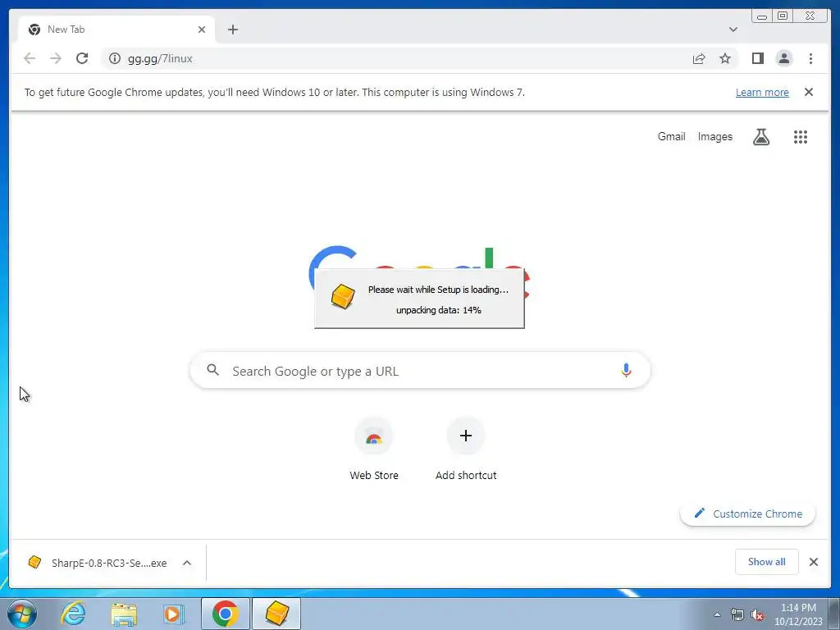Click the network tray icon
Viewport: 840px width, 630px height.
tap(737, 615)
